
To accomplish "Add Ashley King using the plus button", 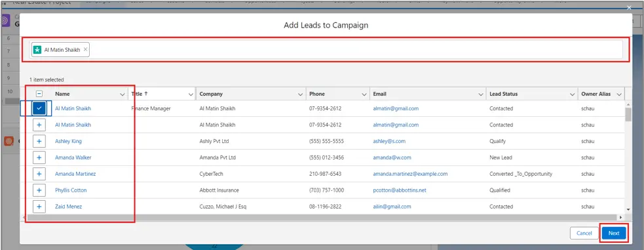I will tap(39, 141).
